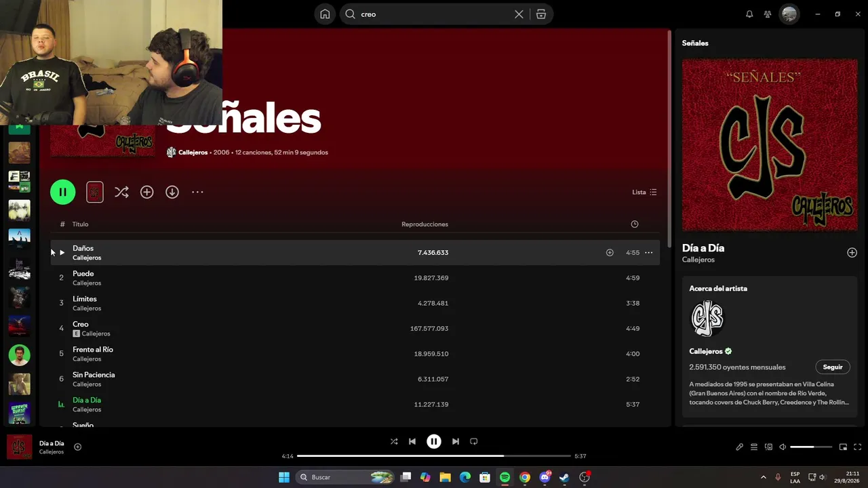Click the taskbar Buscar search box

(x=346, y=477)
